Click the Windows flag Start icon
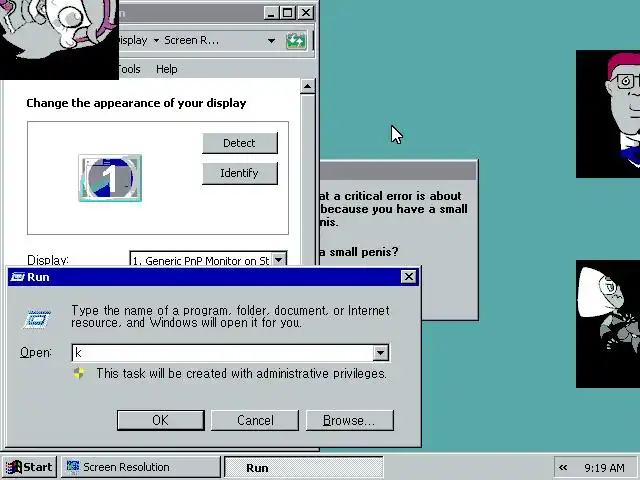Screen dimensions: 640x480 (13, 467)
